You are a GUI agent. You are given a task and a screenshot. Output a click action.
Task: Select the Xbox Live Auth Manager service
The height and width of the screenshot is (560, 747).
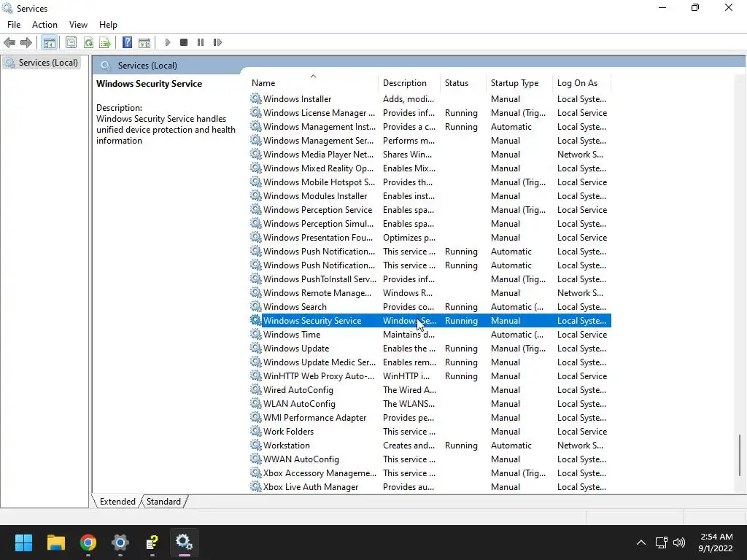tap(430, 486)
